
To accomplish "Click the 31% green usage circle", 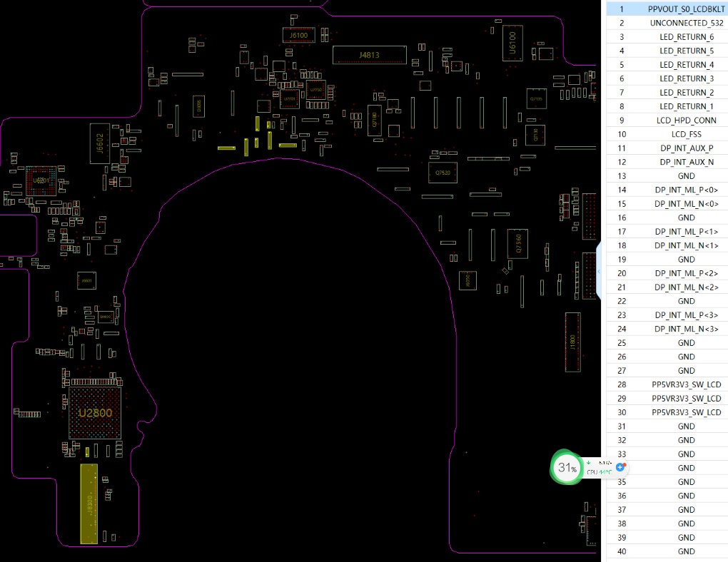I will [x=567, y=468].
